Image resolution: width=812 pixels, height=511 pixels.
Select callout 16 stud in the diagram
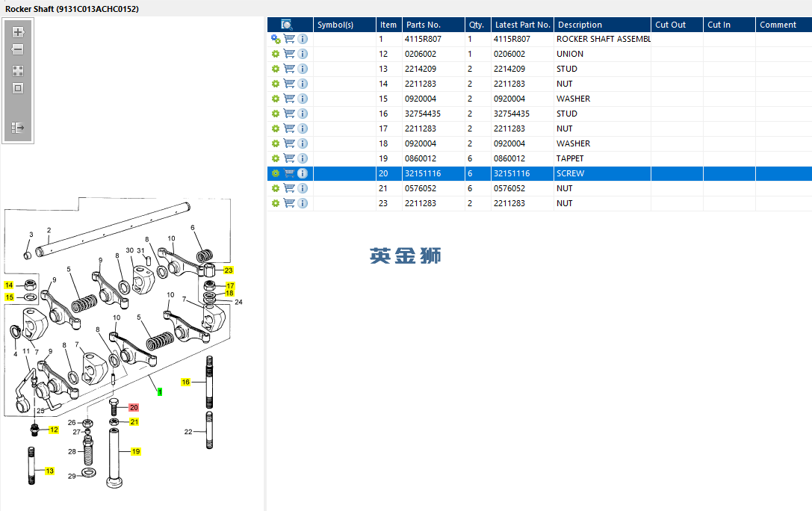pyautogui.click(x=185, y=382)
